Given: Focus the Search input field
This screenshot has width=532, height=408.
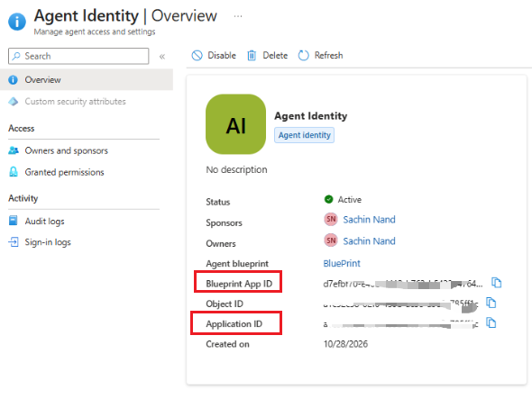Looking at the screenshot, I should point(78,56).
